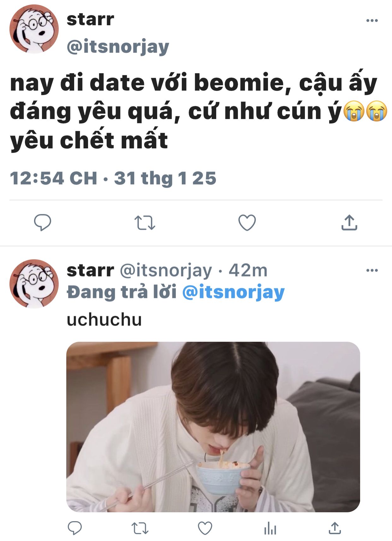Like the uchuchu reply tweet
This screenshot has height=541, width=392.
coord(205,528)
